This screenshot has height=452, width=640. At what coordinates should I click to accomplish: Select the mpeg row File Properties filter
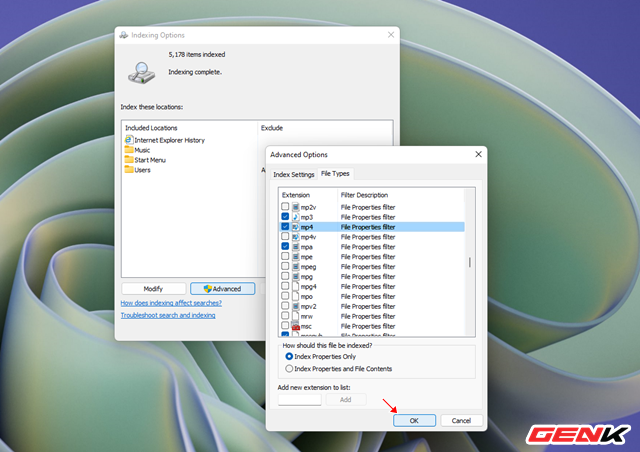click(368, 267)
